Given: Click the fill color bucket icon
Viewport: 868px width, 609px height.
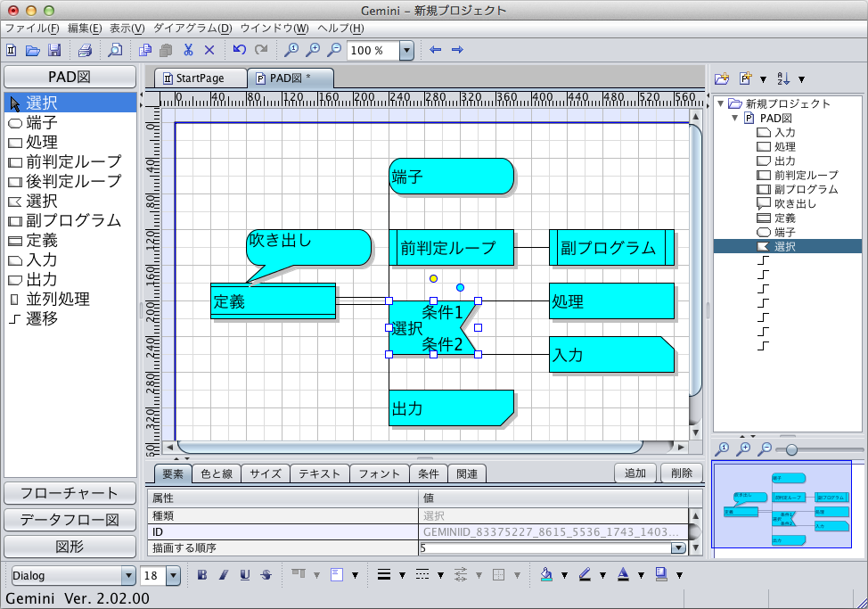Looking at the screenshot, I should 546,575.
